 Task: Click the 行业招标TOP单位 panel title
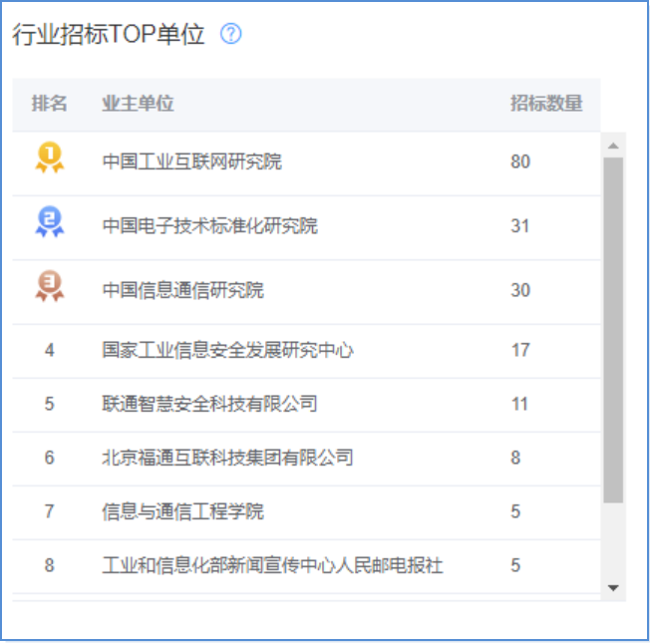coord(109,34)
